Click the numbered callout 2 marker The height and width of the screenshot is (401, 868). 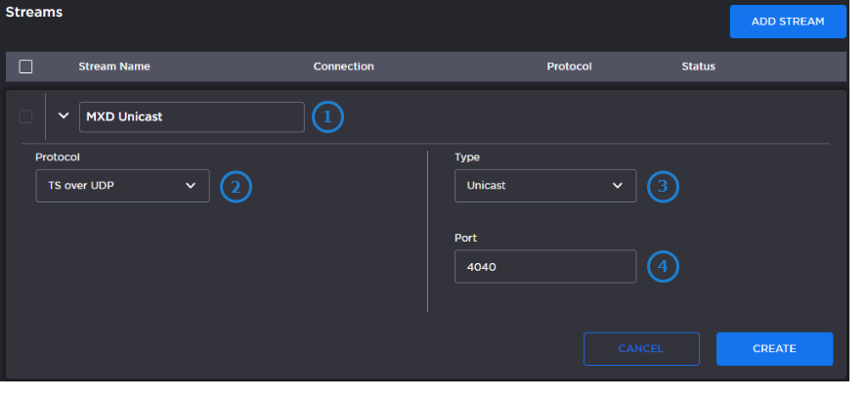tap(236, 186)
